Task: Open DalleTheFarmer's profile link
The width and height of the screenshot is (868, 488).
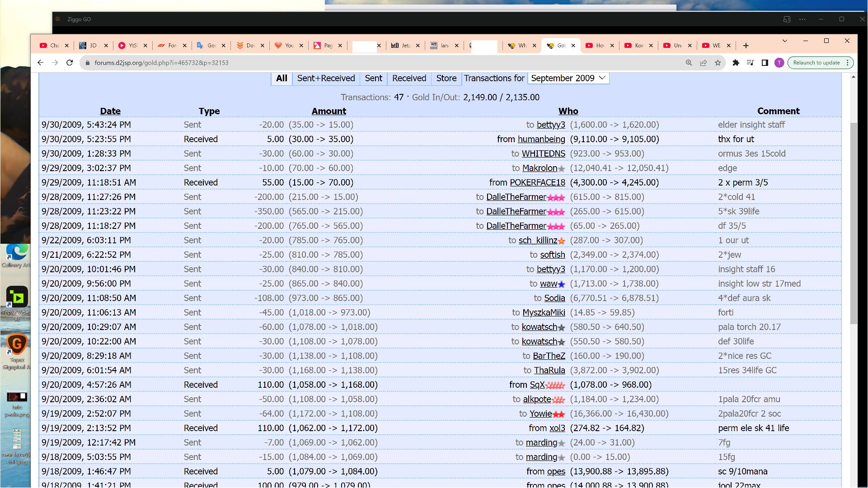Action: click(x=516, y=197)
